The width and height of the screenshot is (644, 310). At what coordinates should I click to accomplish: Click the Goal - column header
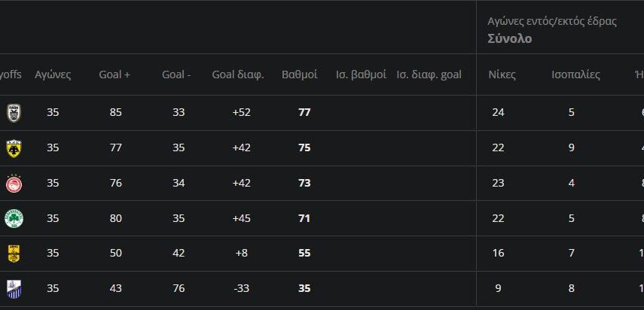point(176,74)
